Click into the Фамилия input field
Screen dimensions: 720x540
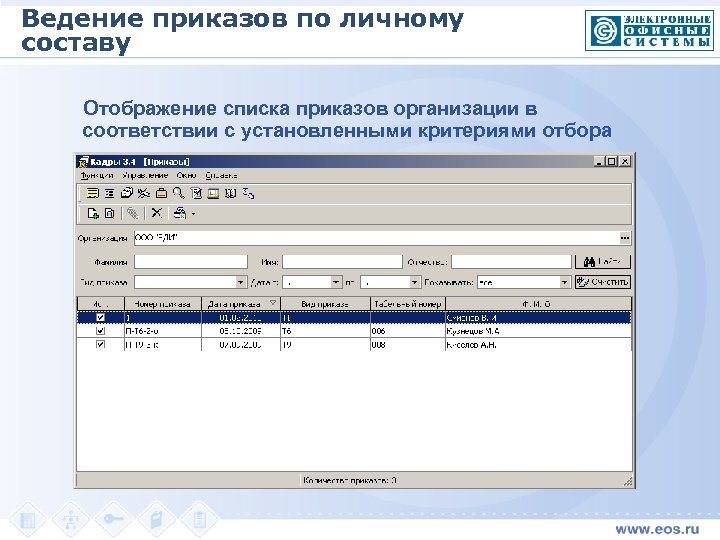coord(191,262)
